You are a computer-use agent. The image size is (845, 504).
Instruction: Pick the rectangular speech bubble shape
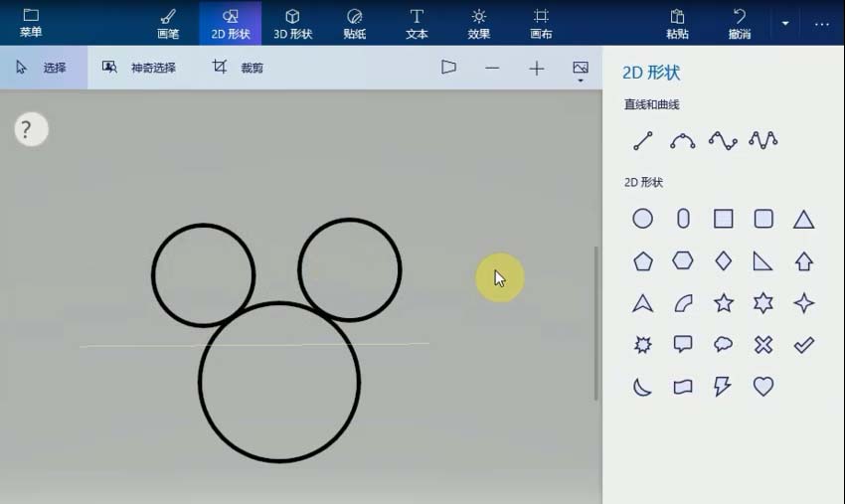coord(683,344)
